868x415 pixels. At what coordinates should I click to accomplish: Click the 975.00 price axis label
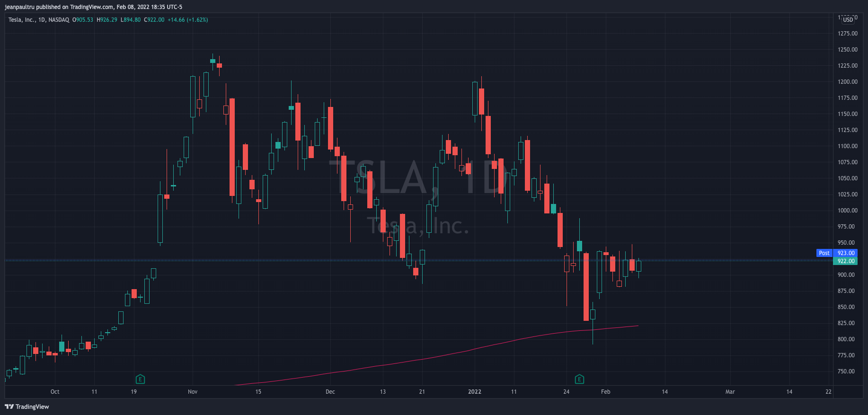[x=846, y=227]
